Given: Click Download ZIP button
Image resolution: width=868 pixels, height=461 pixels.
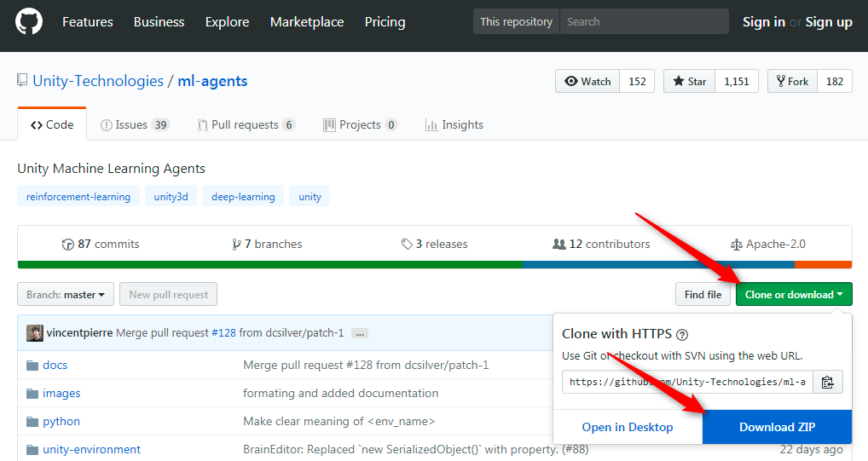Looking at the screenshot, I should click(x=778, y=427).
